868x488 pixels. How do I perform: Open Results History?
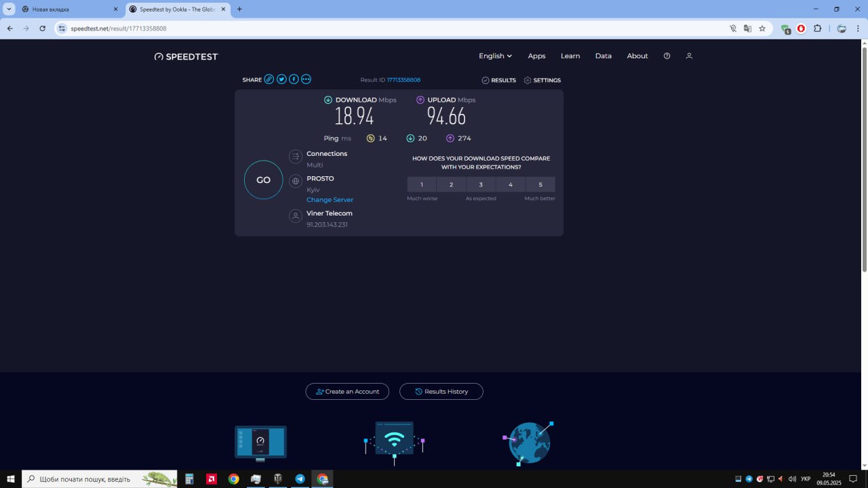[441, 391]
